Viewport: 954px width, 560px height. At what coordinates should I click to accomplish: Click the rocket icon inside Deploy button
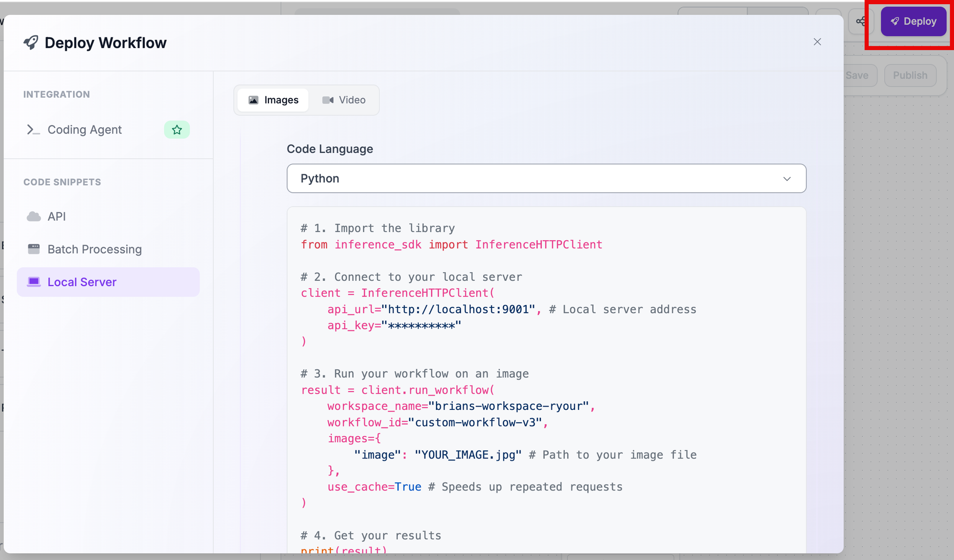(x=895, y=21)
